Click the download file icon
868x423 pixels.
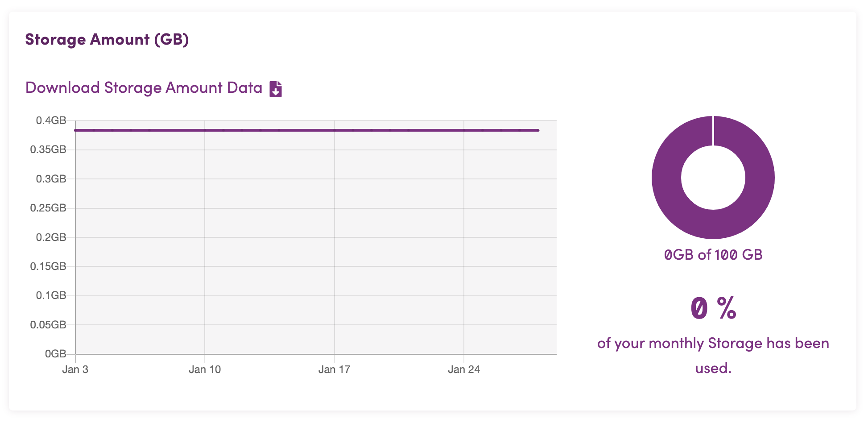[x=276, y=89]
